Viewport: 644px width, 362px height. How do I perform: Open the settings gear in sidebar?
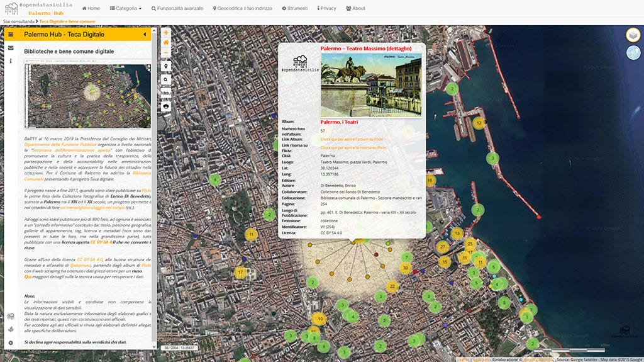click(11, 342)
